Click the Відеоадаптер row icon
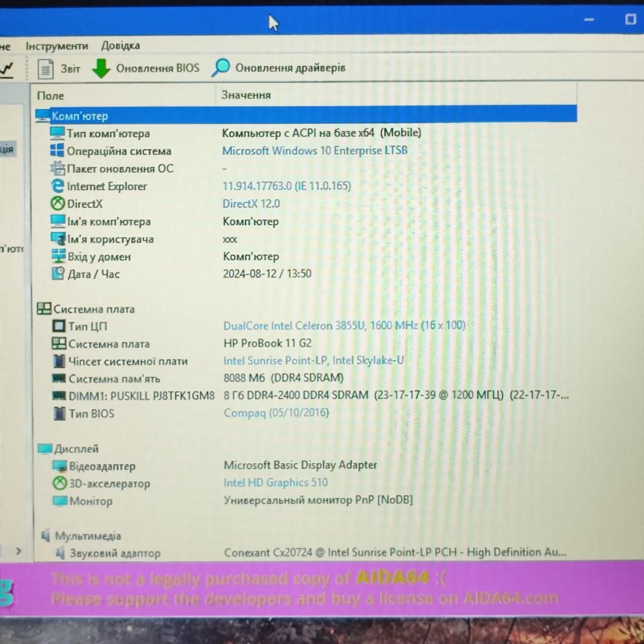The height and width of the screenshot is (644, 644). pos(60,466)
